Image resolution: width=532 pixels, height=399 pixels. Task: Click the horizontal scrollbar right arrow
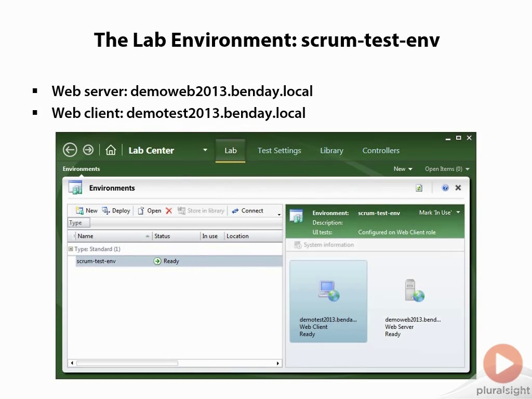[x=278, y=363]
